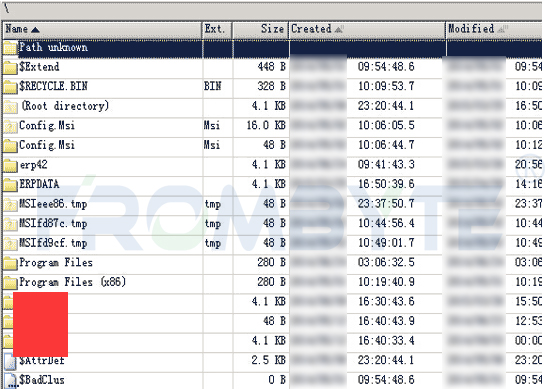Sort by the Name column header

pyautogui.click(x=102, y=30)
